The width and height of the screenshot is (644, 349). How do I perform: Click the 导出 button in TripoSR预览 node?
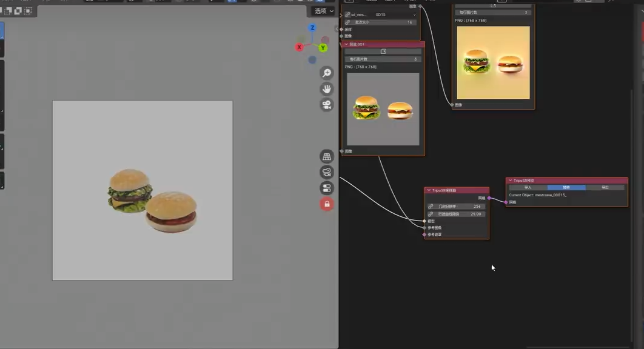pyautogui.click(x=606, y=187)
